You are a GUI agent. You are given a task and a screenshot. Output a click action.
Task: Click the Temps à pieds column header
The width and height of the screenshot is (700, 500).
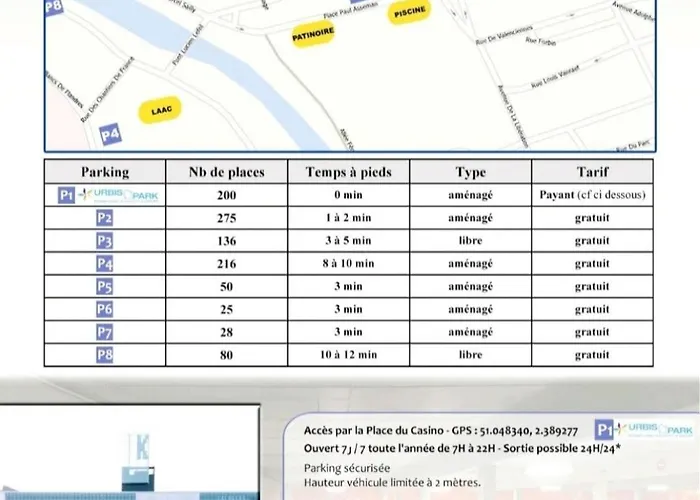349,172
